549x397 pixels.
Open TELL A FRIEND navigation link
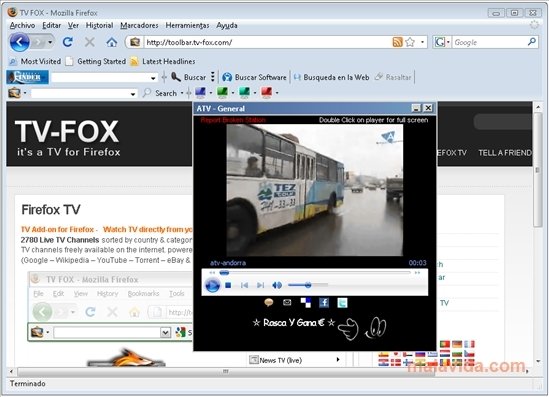point(505,153)
